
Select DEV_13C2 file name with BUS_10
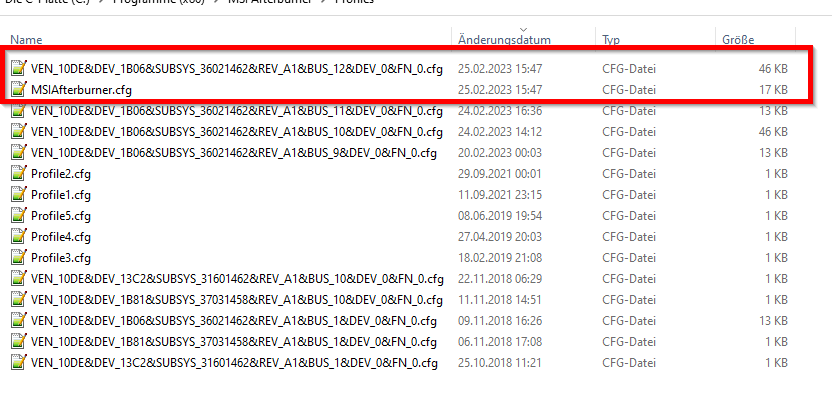point(237,279)
